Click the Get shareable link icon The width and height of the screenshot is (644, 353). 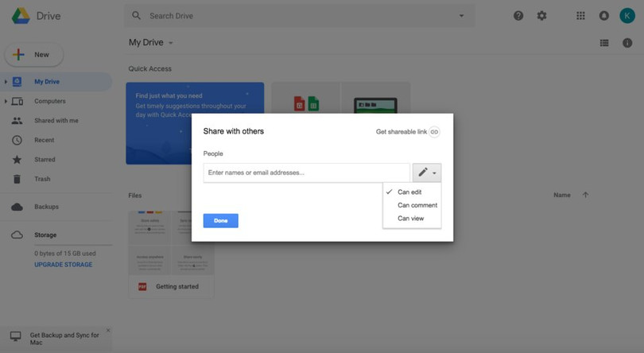click(x=434, y=132)
